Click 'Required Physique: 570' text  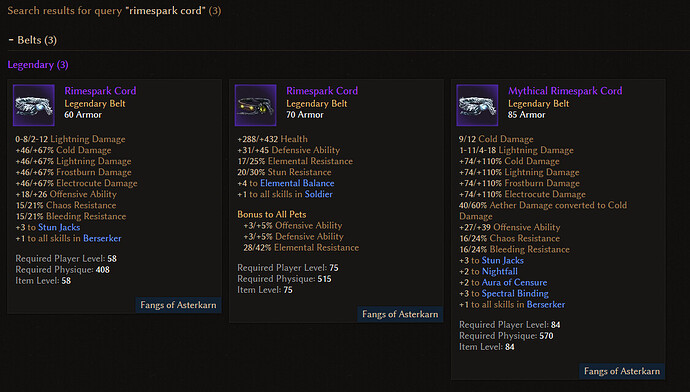506,336
